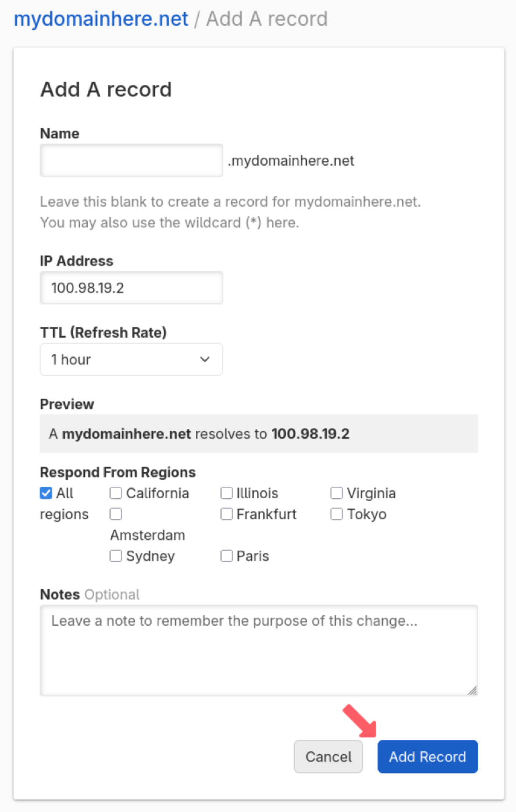Screen dimensions: 516x812
Task: Enable the Frankfurt region checkbox
Action: [x=226, y=514]
